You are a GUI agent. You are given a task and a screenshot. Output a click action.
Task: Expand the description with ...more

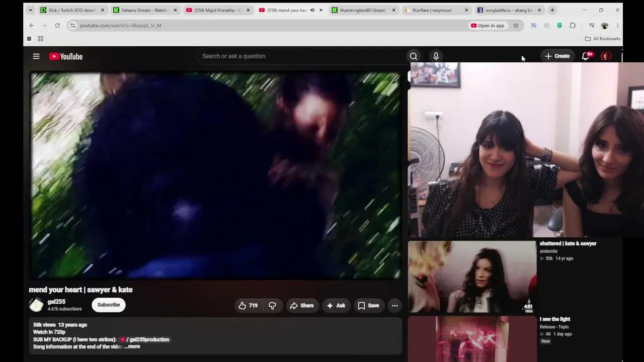pyautogui.click(x=132, y=346)
